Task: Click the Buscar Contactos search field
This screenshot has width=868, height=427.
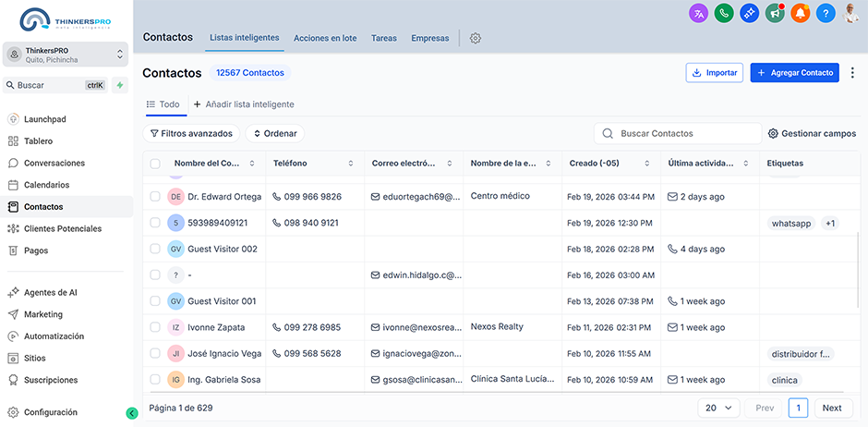Action: (678, 134)
